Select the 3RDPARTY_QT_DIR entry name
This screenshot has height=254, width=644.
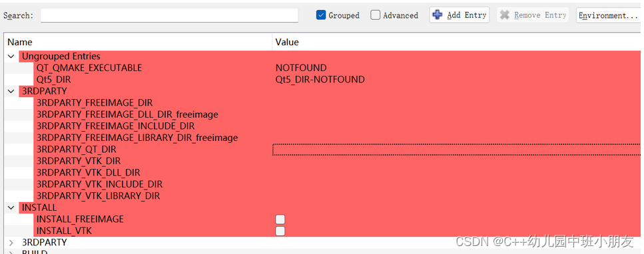coord(77,150)
